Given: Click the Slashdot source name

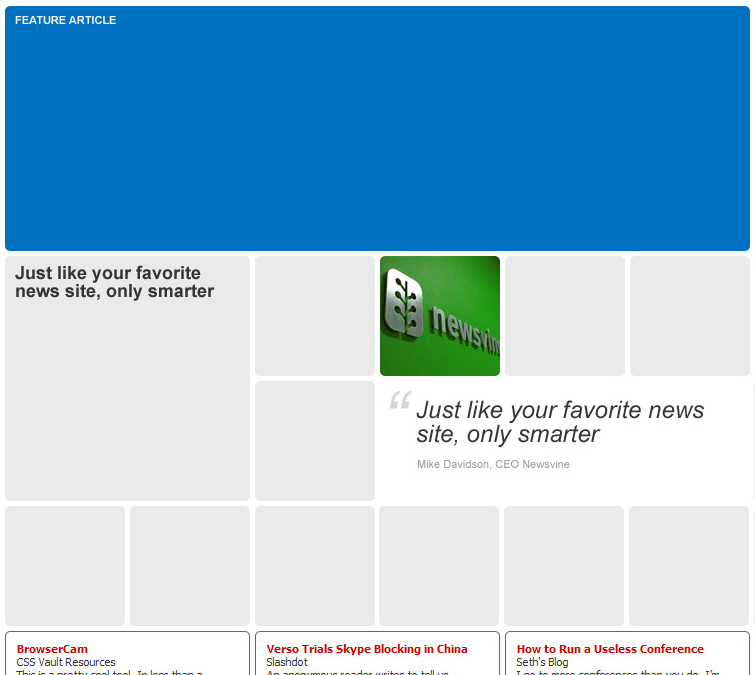Looking at the screenshot, I should pos(287,662).
